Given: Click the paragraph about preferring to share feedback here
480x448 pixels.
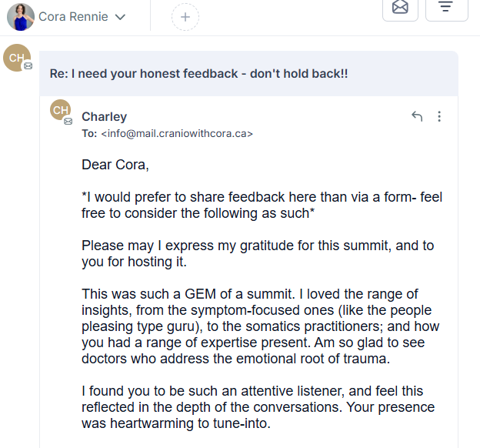Looking at the screenshot, I should [262, 205].
